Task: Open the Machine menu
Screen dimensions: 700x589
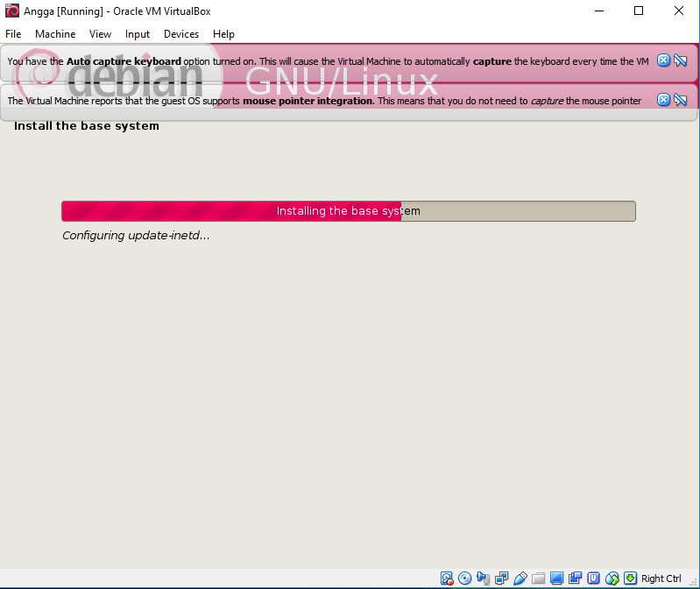Action: click(x=55, y=34)
